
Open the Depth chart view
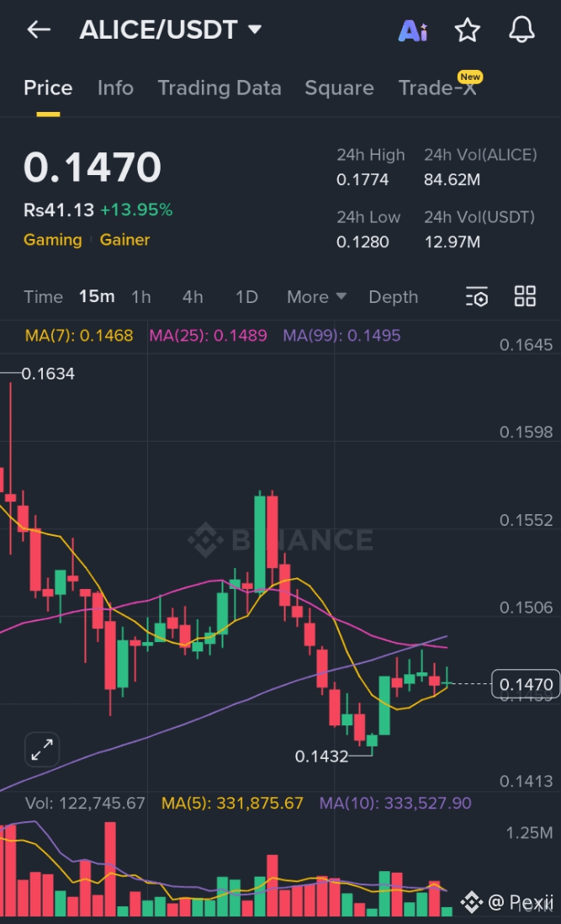pos(394,297)
